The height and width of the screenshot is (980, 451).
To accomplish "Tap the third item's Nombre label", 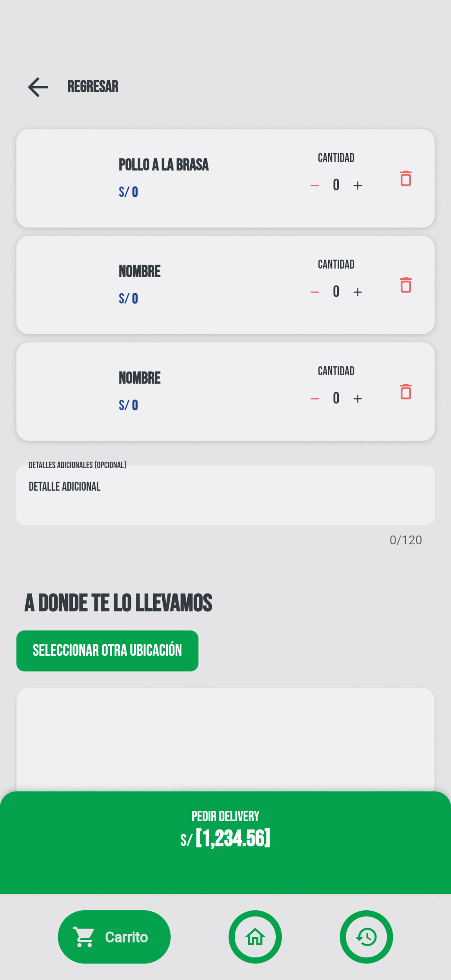I will click(140, 378).
